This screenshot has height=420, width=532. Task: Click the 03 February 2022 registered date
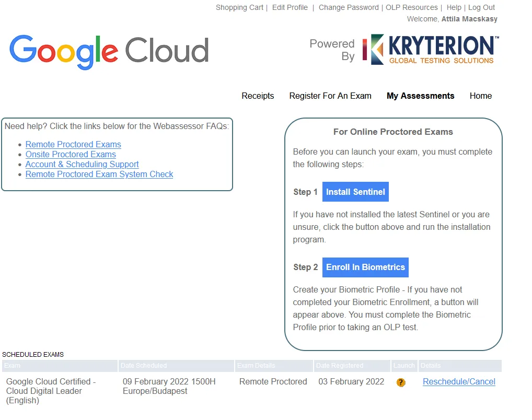[351, 382]
